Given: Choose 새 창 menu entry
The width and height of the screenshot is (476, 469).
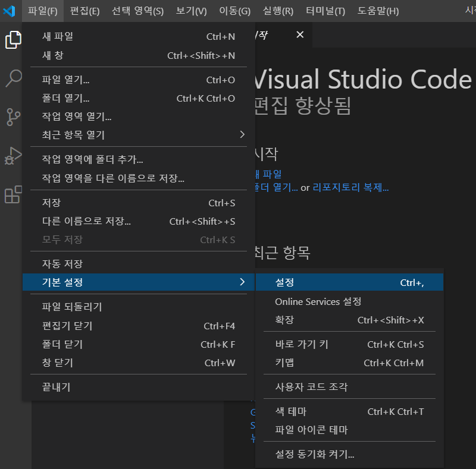Looking at the screenshot, I should [x=139, y=55].
